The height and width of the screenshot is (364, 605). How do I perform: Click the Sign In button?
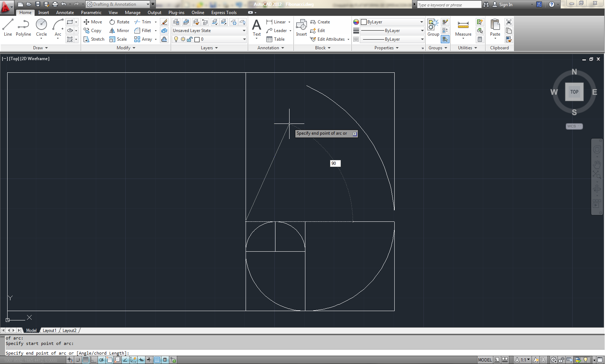pos(502,4)
